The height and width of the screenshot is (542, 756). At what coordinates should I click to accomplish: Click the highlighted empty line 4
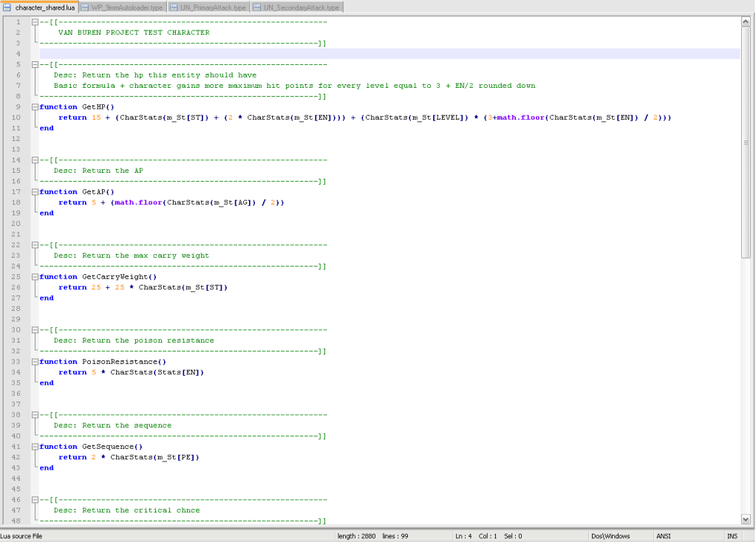(389, 53)
